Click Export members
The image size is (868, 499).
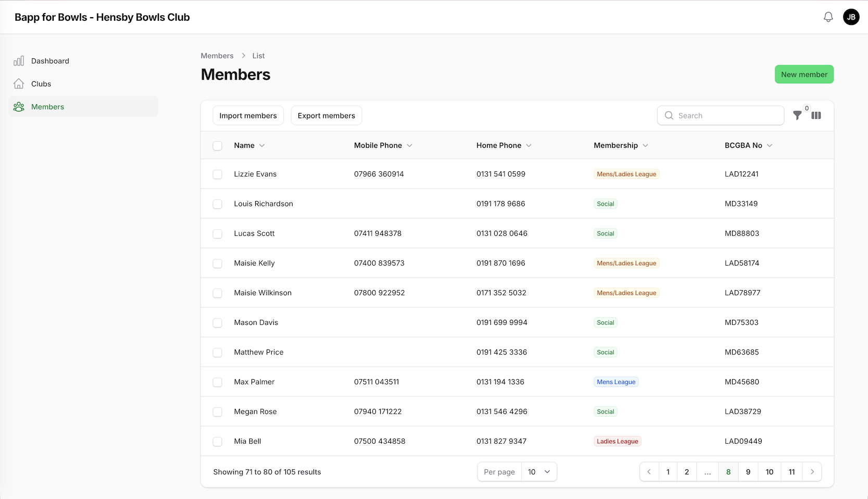(x=326, y=115)
